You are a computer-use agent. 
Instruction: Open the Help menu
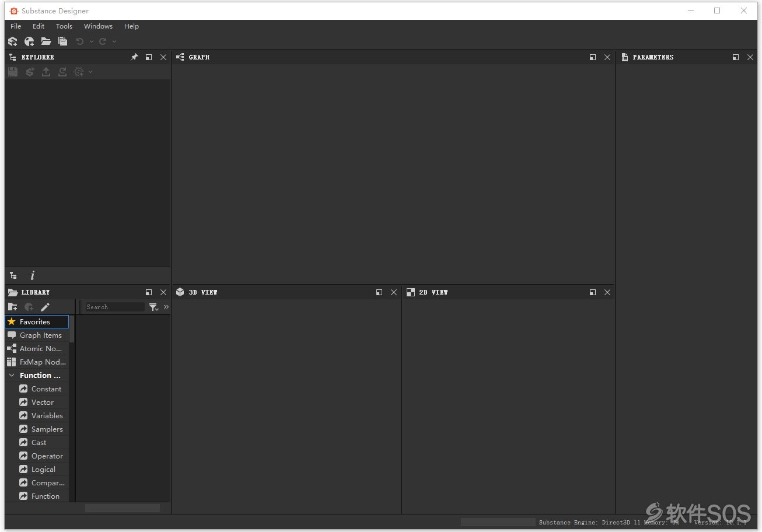pyautogui.click(x=131, y=26)
